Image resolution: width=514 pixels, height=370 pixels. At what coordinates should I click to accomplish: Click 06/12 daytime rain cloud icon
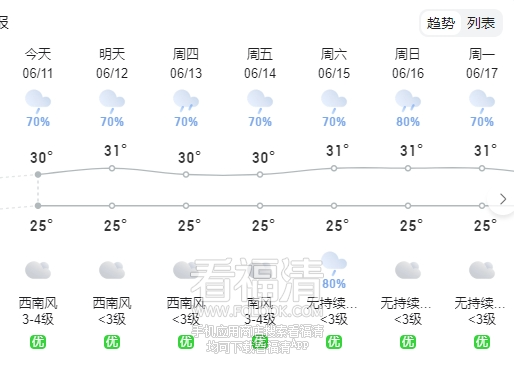112,102
